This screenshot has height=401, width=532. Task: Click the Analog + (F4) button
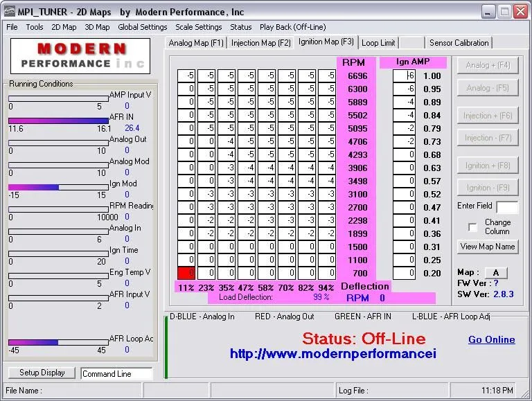[x=488, y=65]
